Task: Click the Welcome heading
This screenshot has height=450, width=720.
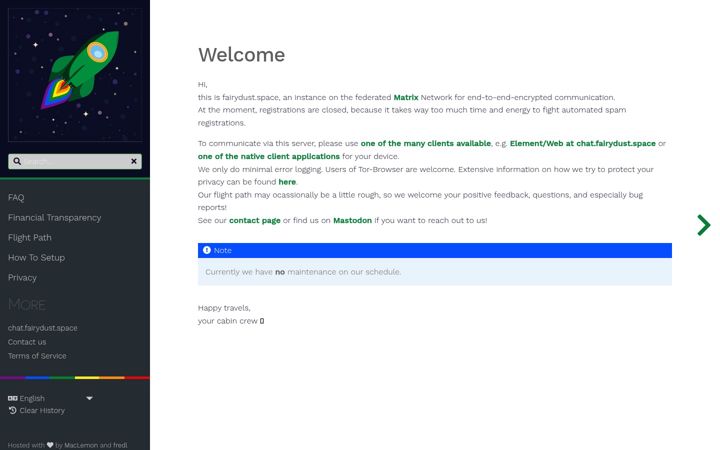Action: 242,55
